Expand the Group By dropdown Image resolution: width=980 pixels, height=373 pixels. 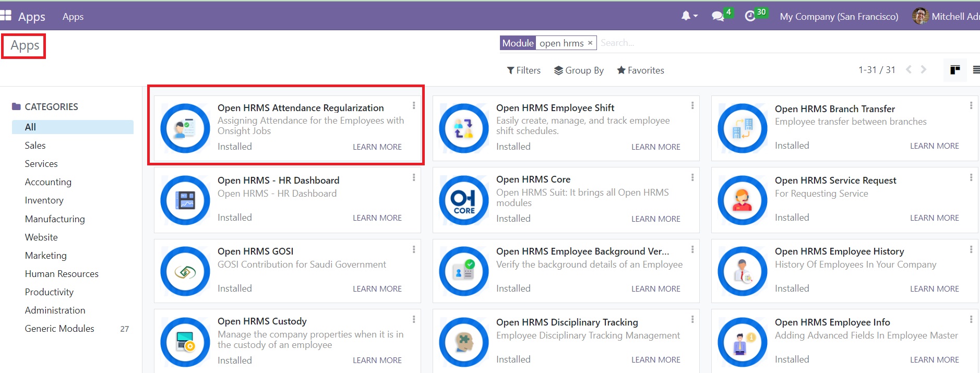click(579, 70)
